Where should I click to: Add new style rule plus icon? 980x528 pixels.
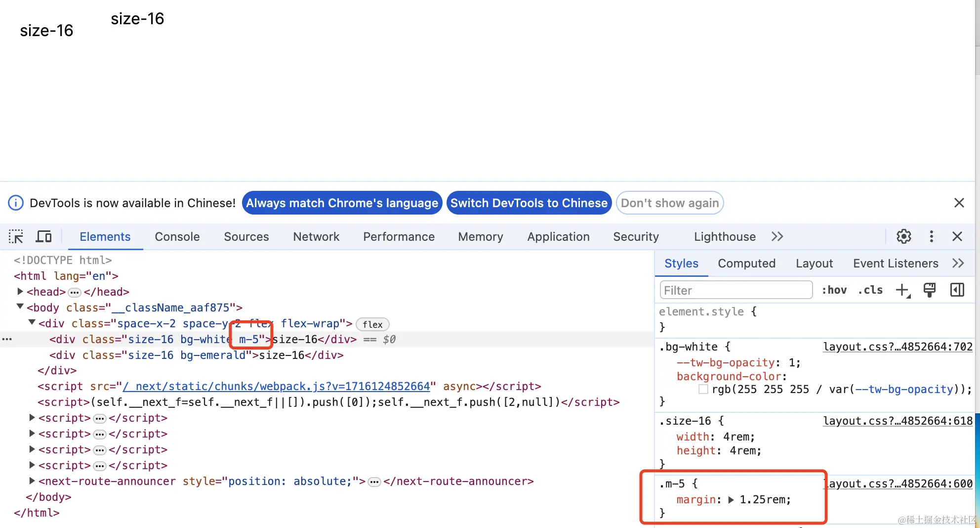click(x=903, y=290)
